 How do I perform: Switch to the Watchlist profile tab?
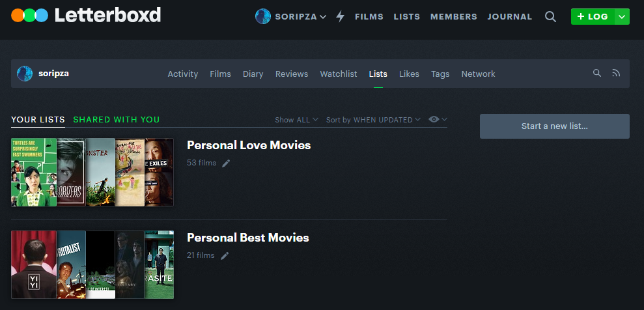tap(339, 74)
